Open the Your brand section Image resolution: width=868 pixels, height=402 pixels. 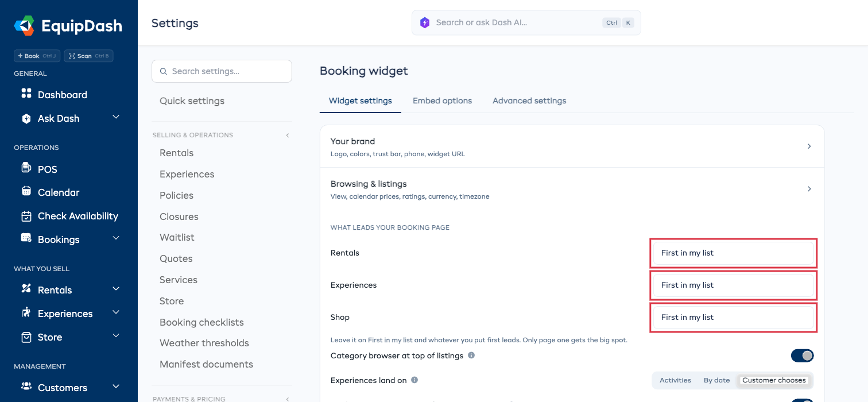click(x=572, y=146)
